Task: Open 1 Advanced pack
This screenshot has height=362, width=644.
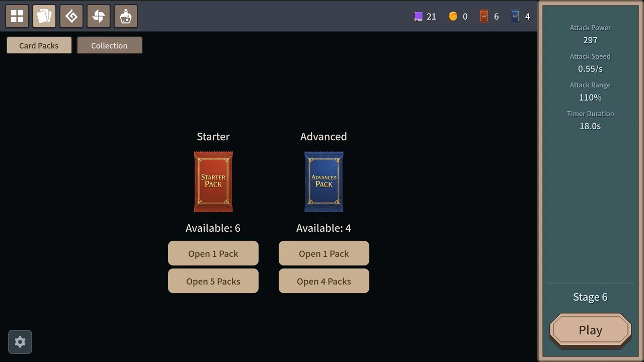Action: click(x=324, y=253)
